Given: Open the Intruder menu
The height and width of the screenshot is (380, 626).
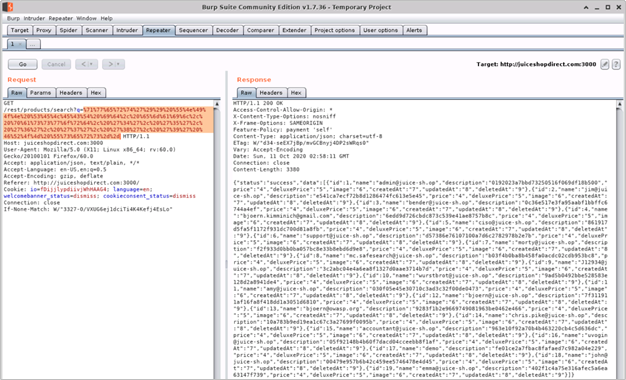Looking at the screenshot, I should click(x=34, y=18).
